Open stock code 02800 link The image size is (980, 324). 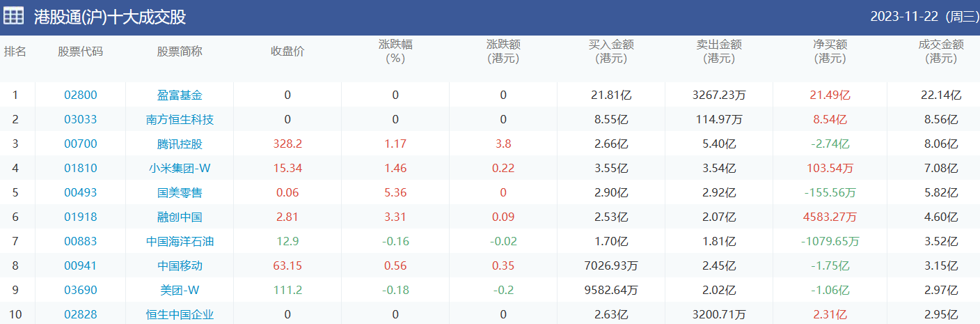(81, 95)
